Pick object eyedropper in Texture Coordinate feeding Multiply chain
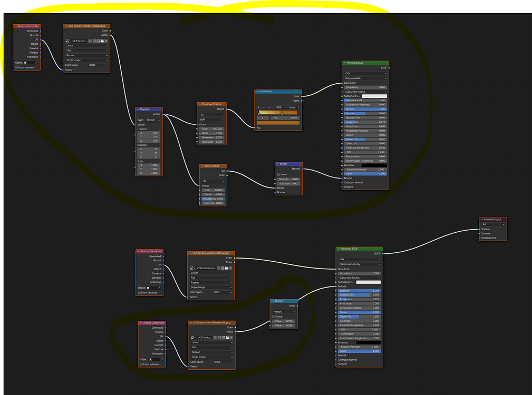Viewport: 532px width, 395px height. click(161, 359)
